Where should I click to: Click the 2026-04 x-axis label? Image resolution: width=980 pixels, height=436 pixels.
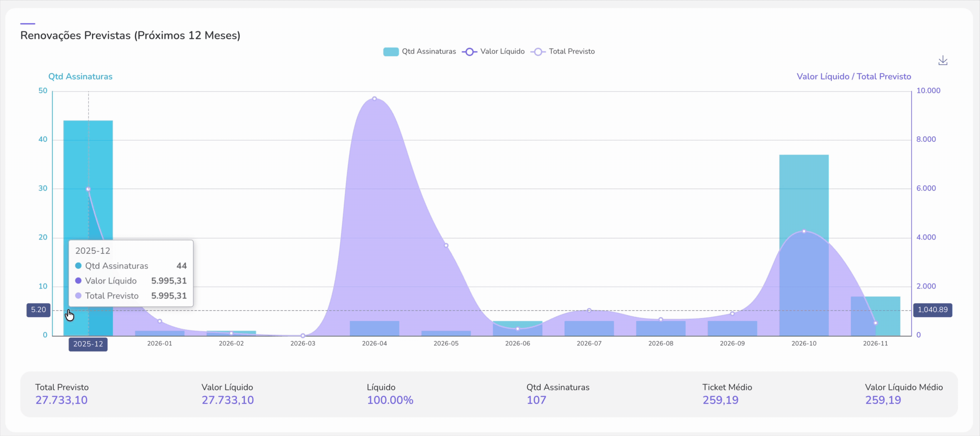(374, 344)
